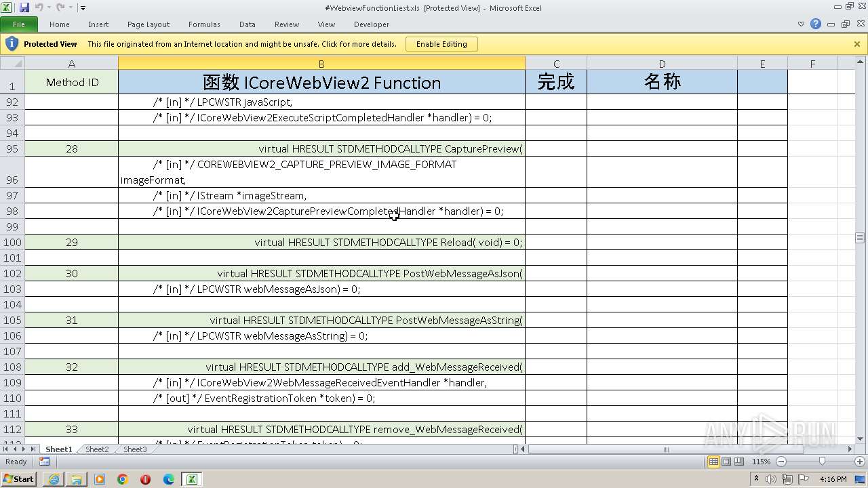Open Customize Quick Access Toolbar dropdown
This screenshot has height=488, width=868.
click(83, 8)
